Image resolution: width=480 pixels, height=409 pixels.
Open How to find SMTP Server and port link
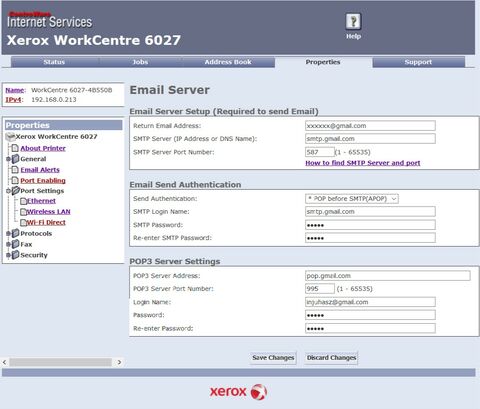click(363, 163)
